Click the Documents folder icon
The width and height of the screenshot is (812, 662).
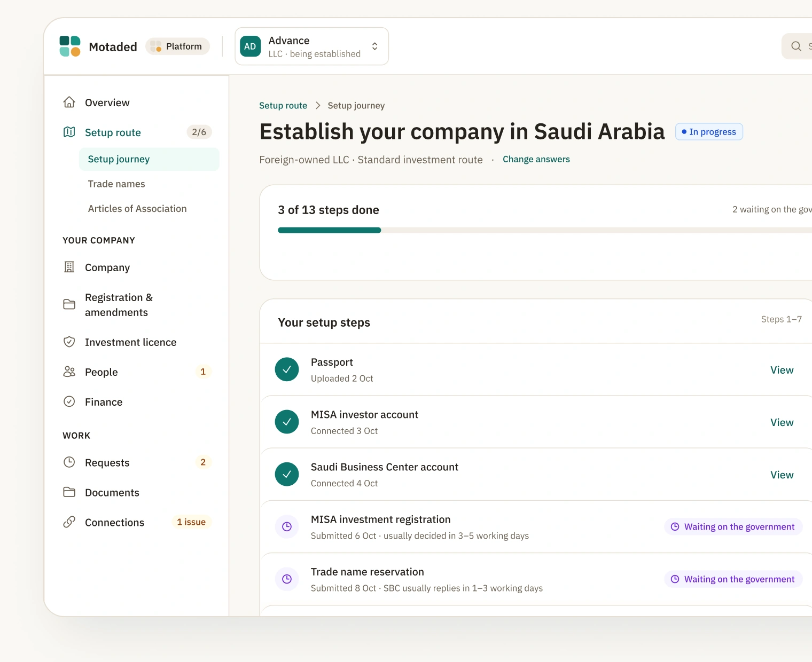click(69, 492)
